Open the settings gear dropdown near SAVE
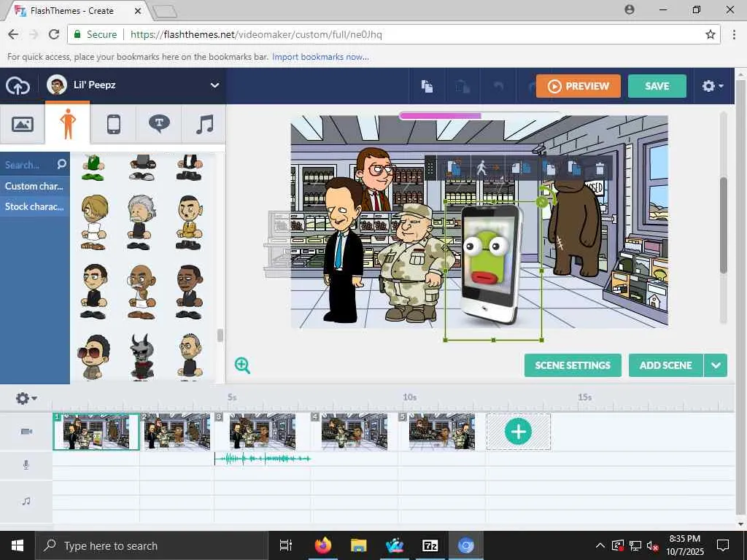This screenshot has width=747, height=560. 713,86
